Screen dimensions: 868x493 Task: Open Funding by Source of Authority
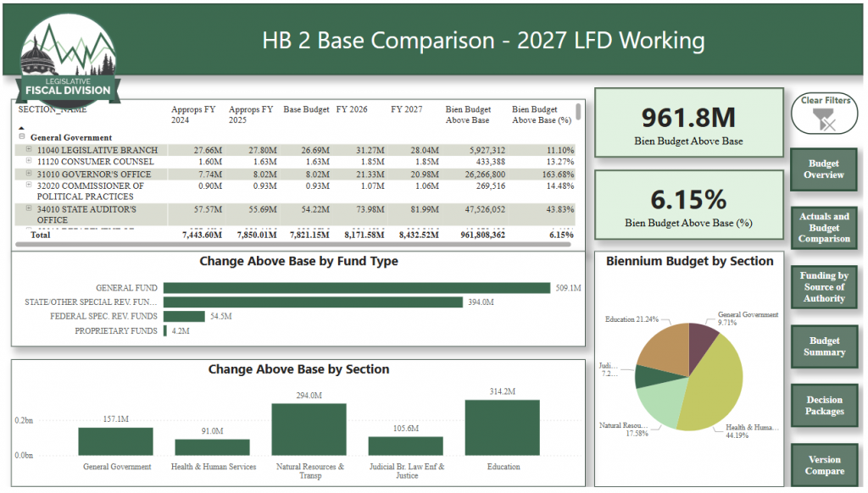824,287
